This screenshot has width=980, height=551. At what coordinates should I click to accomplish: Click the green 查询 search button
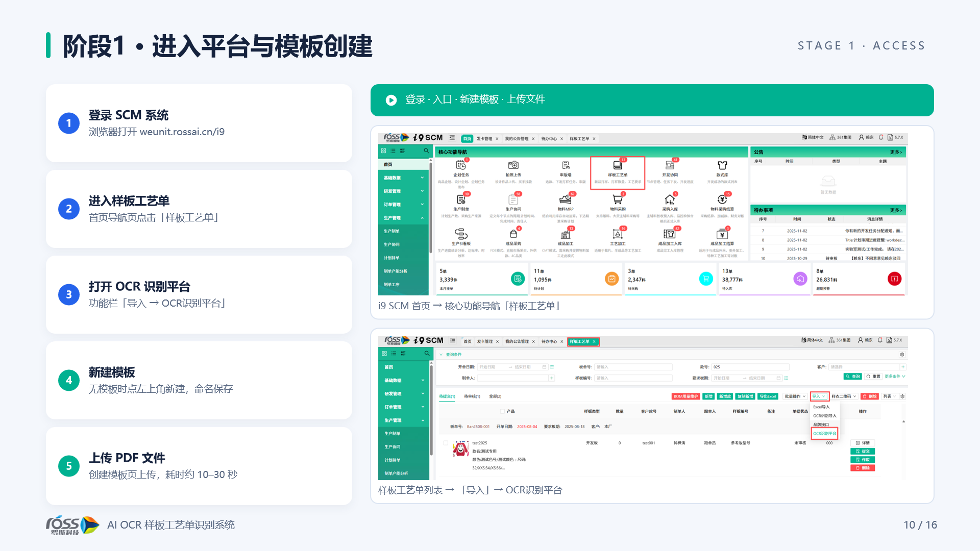852,377
